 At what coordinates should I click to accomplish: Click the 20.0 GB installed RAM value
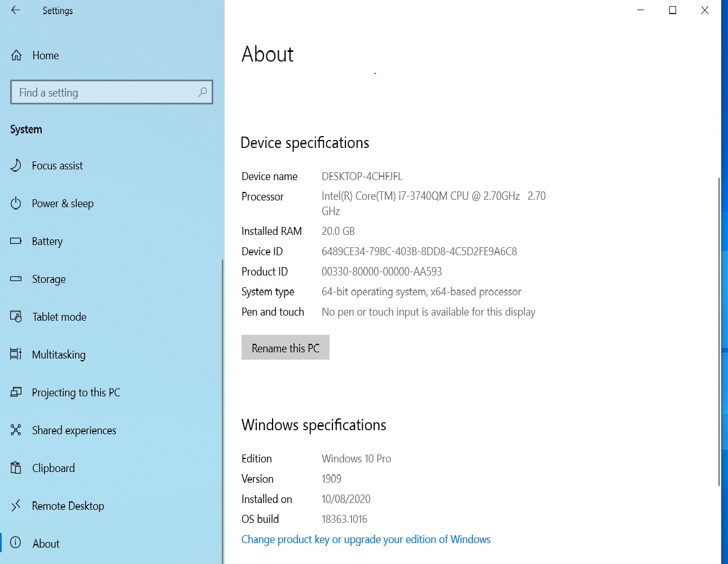tap(338, 231)
